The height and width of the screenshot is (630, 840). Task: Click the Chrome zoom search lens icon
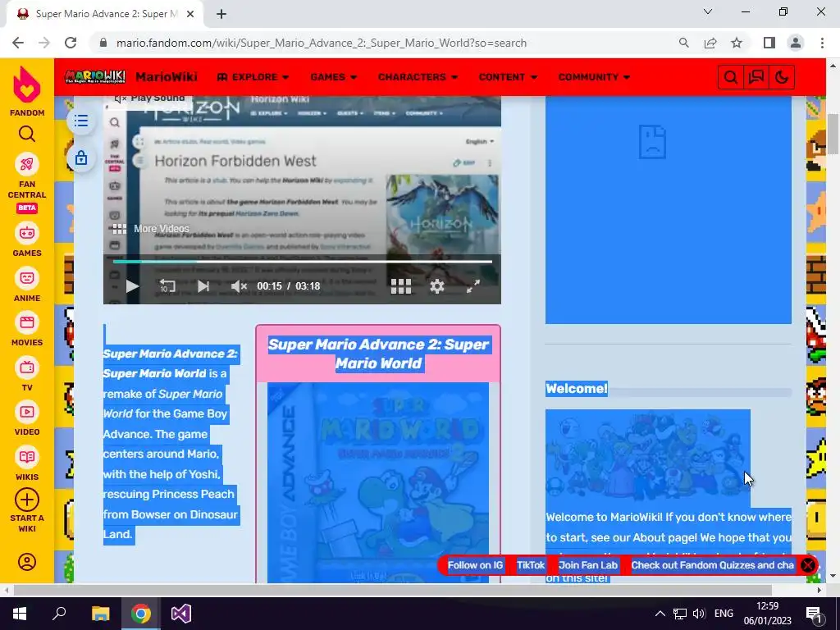[x=683, y=43]
